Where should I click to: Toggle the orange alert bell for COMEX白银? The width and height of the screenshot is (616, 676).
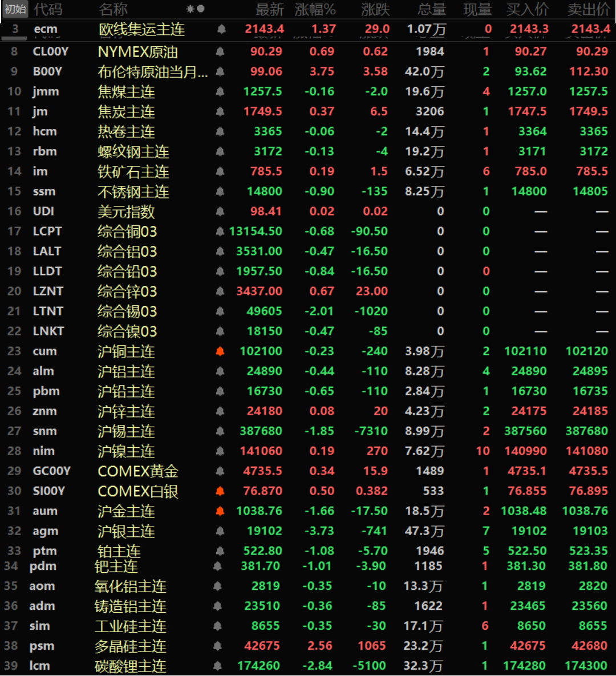coord(220,491)
